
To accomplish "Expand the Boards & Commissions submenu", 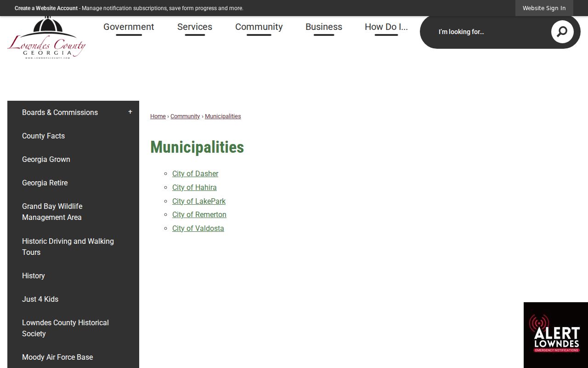I will 130,112.
